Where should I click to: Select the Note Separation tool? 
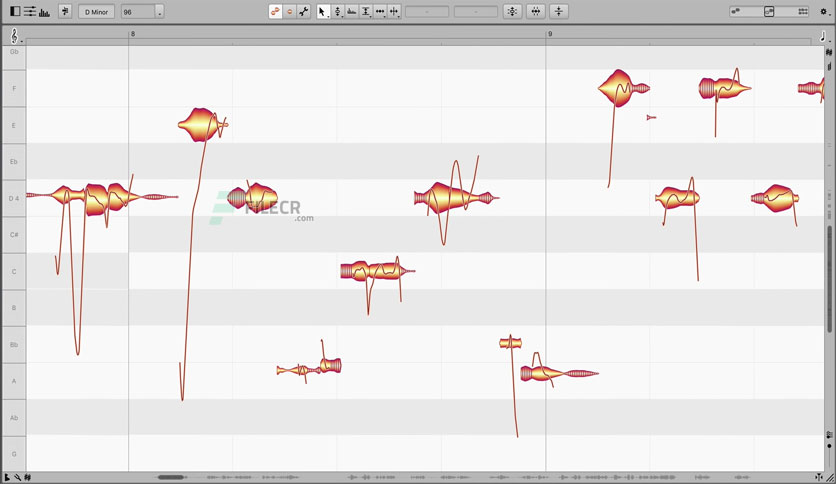[394, 11]
